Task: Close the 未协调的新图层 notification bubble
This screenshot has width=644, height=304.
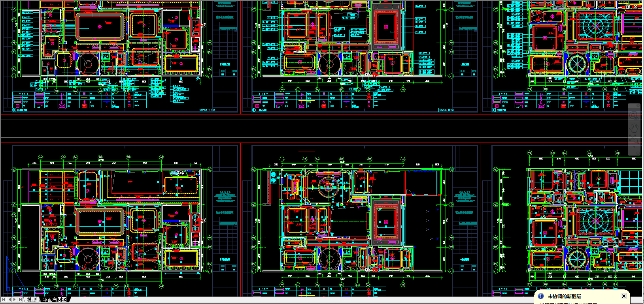Action: 623,296
